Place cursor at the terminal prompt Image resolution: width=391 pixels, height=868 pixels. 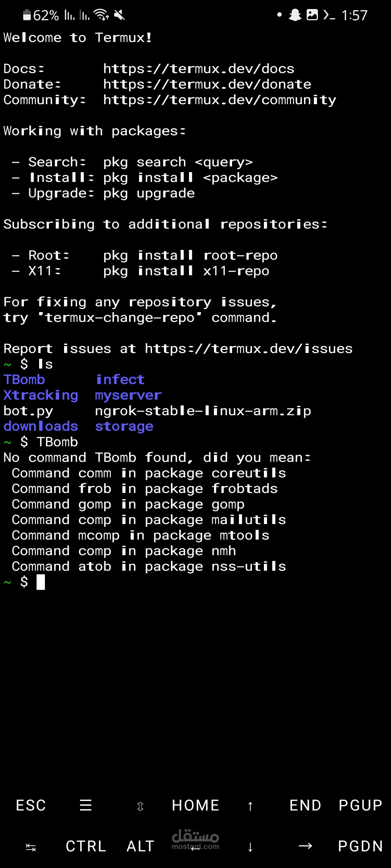click(x=41, y=582)
